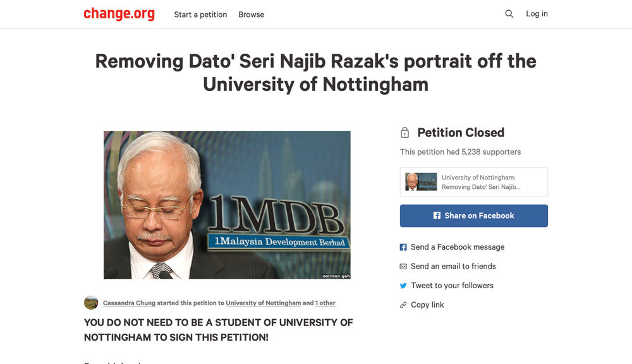Click the envelope email icon
632x364 pixels.
(403, 267)
